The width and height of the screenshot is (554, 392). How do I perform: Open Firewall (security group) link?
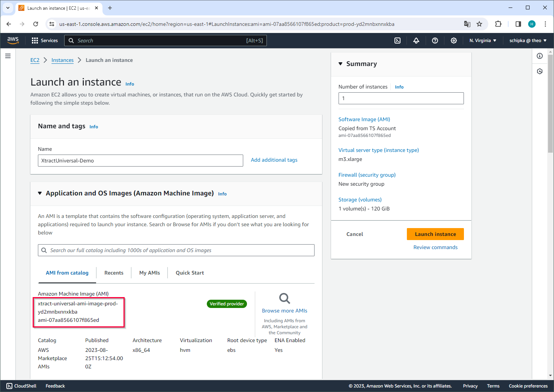click(x=367, y=175)
